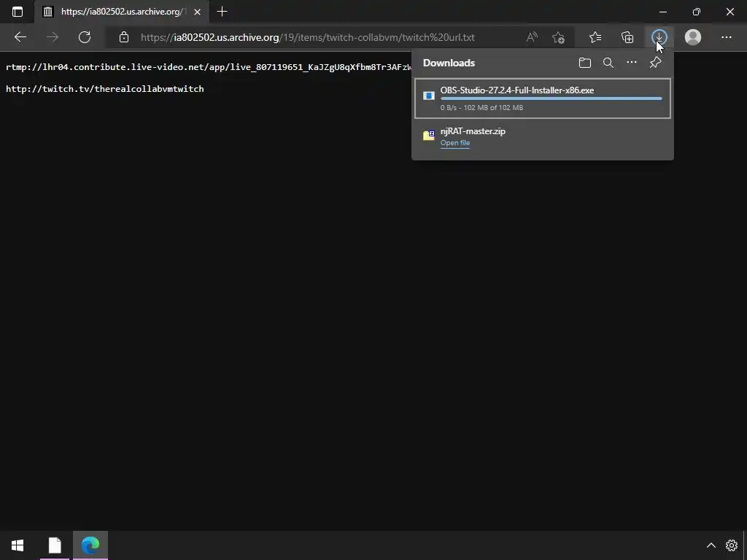Minimize the Edge window
This screenshot has width=747, height=560.
(x=663, y=12)
